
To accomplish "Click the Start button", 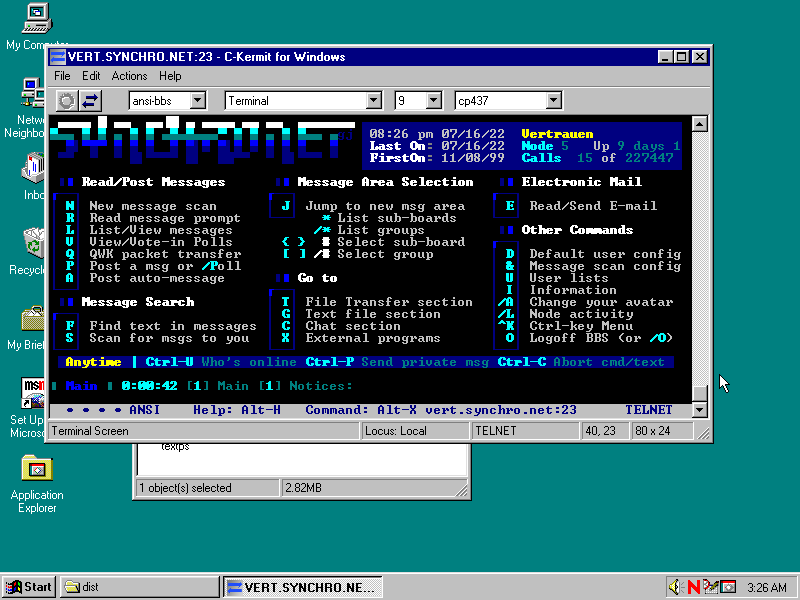I will click(29, 587).
